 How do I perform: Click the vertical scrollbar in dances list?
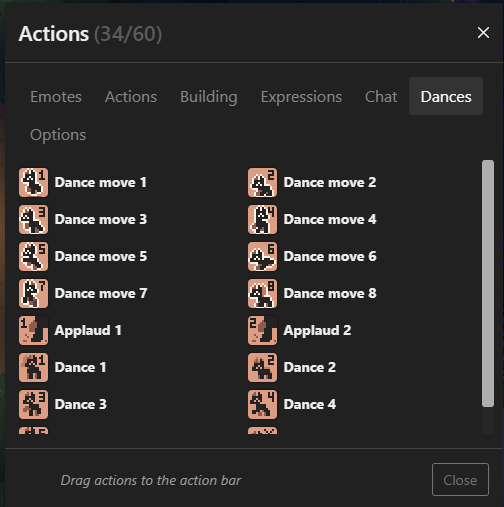(488, 283)
